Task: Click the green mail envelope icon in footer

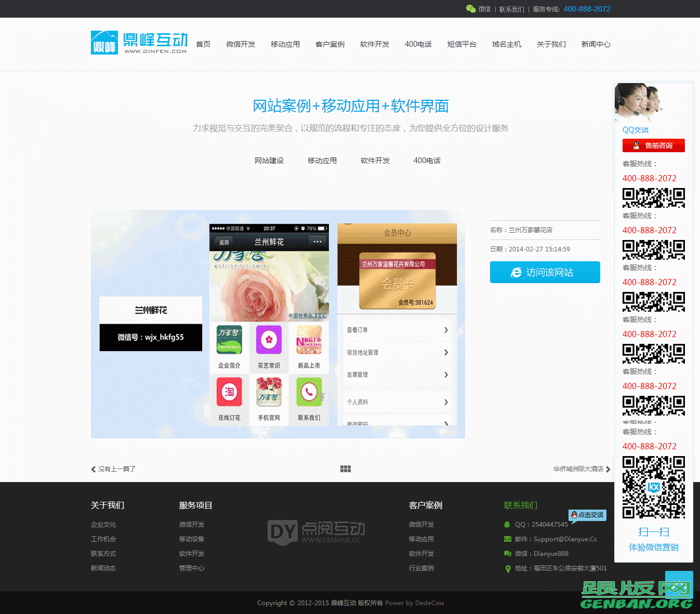Action: coord(508,539)
